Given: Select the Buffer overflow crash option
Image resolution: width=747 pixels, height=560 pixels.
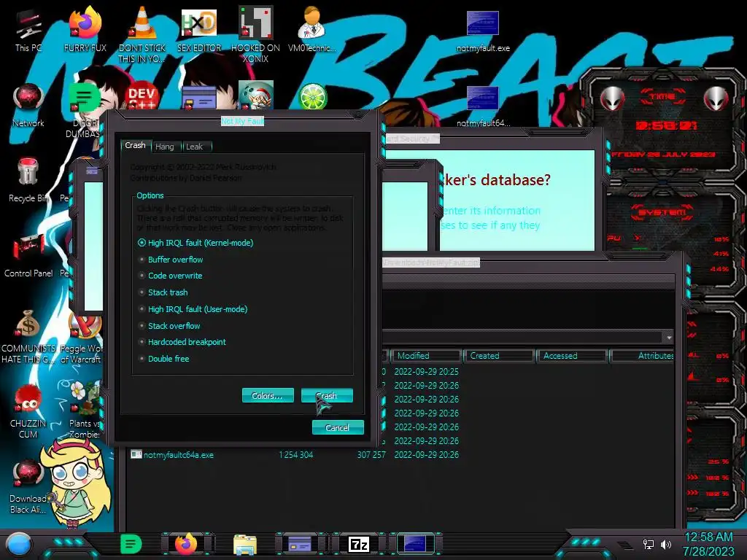Looking at the screenshot, I should point(171,260).
